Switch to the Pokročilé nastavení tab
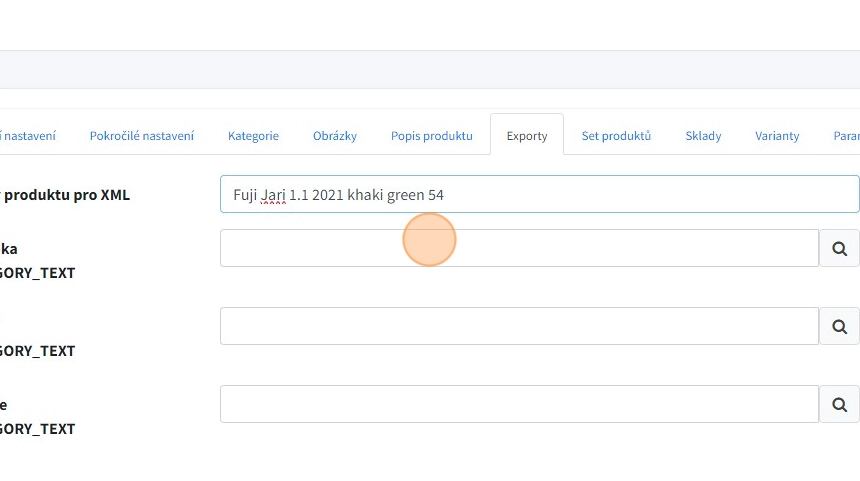 pyautogui.click(x=142, y=136)
